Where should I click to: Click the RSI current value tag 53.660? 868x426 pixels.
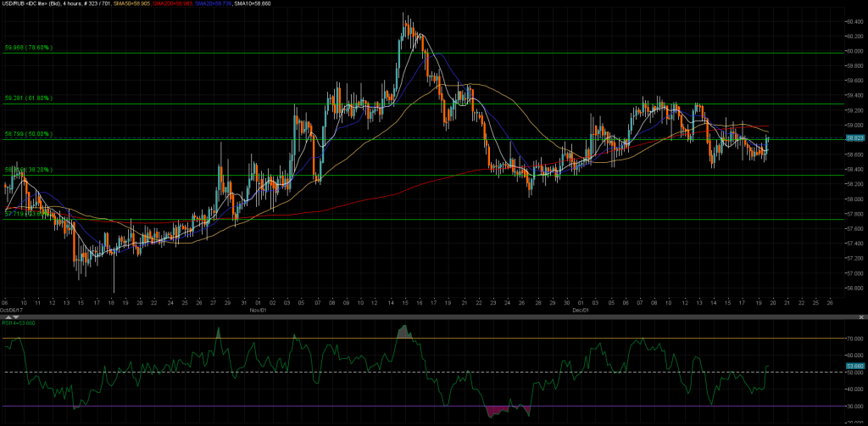pyautogui.click(x=853, y=366)
